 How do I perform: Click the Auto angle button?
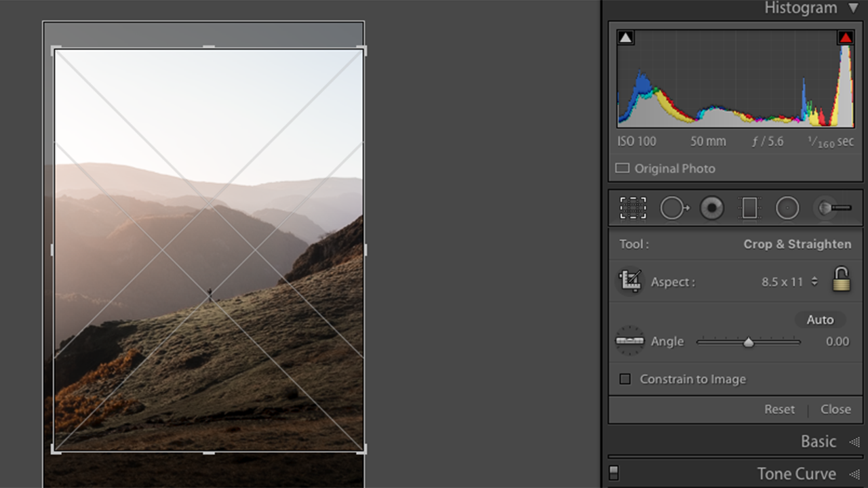coord(820,320)
